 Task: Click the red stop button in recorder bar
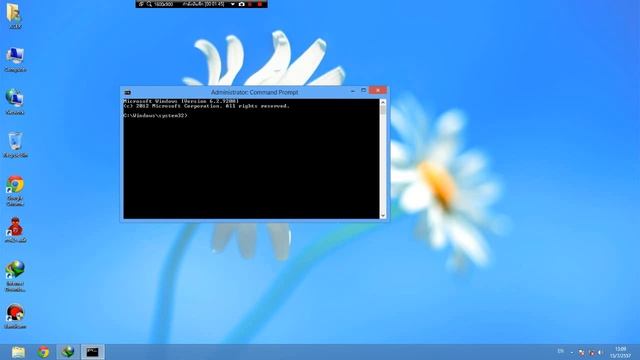click(x=260, y=4)
